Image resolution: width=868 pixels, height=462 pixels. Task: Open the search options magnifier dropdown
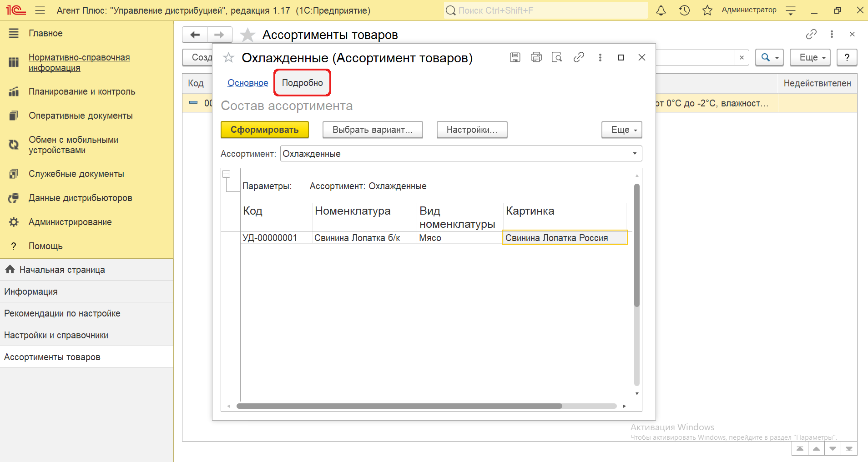(x=769, y=57)
